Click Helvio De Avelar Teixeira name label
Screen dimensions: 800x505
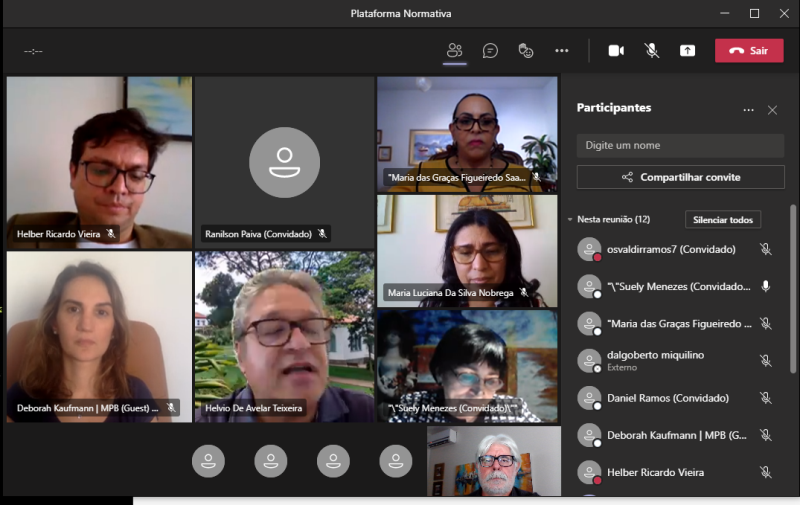pos(254,408)
